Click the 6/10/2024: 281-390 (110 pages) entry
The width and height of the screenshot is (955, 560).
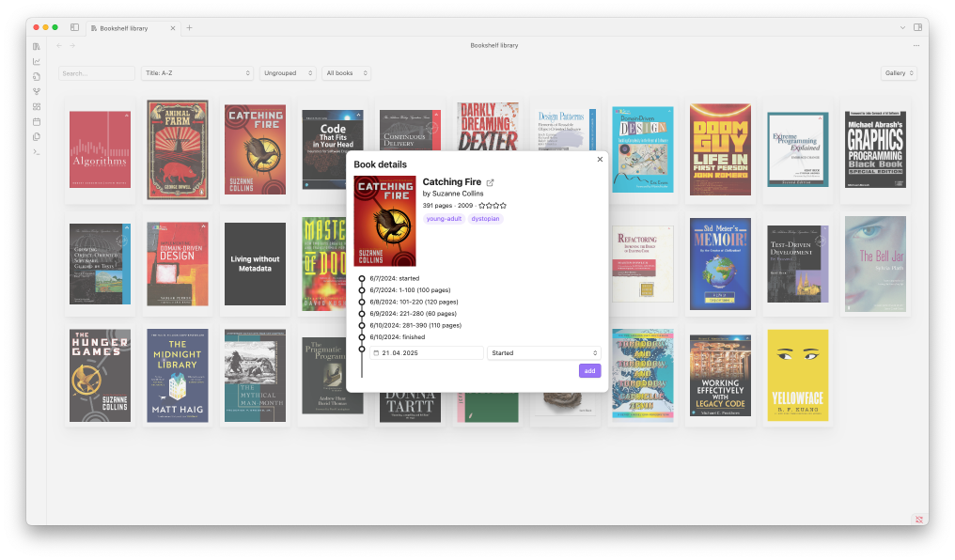(x=415, y=326)
